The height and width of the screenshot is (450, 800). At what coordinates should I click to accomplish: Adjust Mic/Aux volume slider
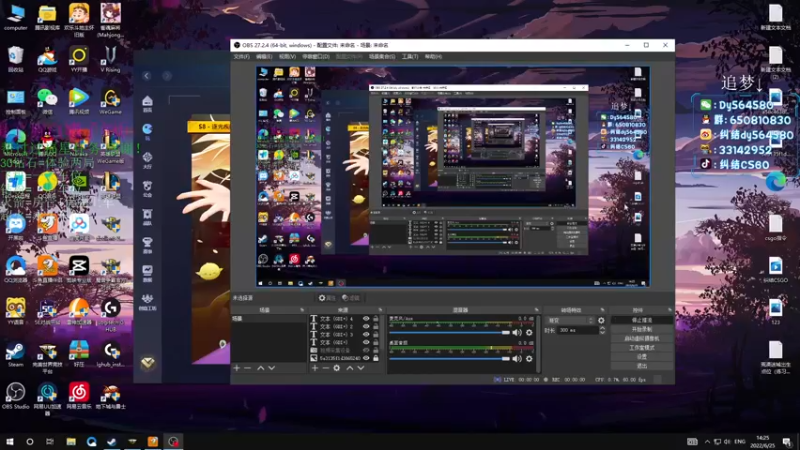449,333
